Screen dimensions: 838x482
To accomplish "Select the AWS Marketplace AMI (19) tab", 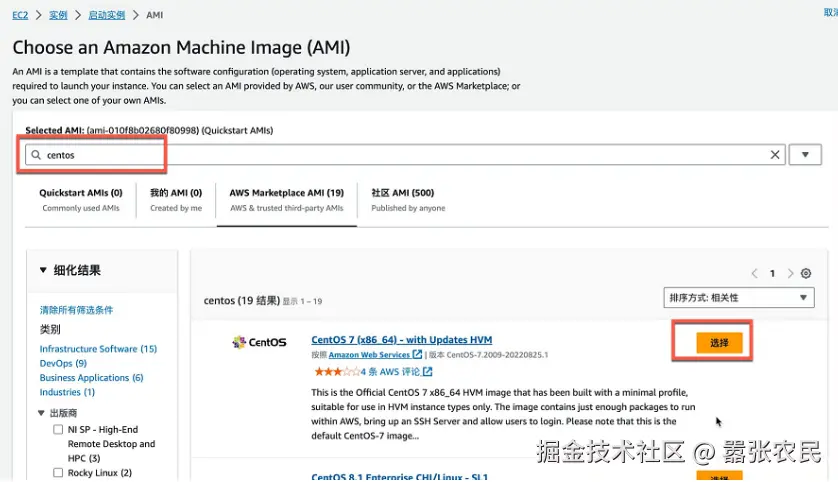I will tap(286, 200).
